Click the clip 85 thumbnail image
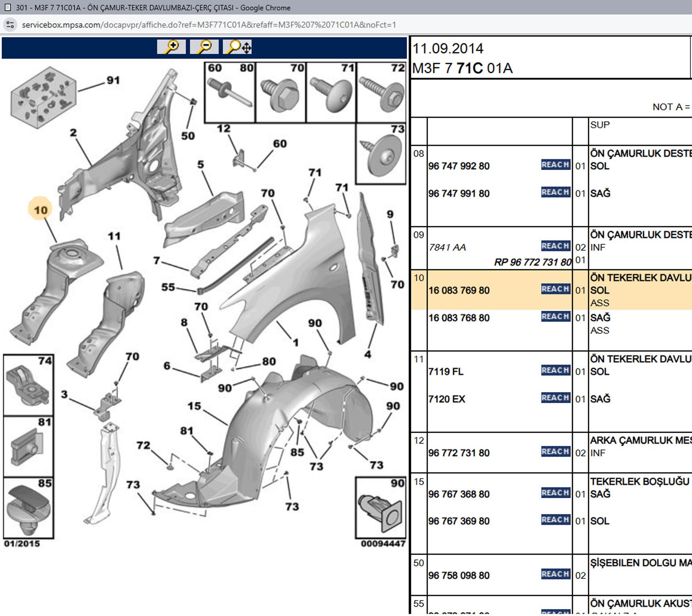This screenshot has width=692, height=616. point(28,509)
